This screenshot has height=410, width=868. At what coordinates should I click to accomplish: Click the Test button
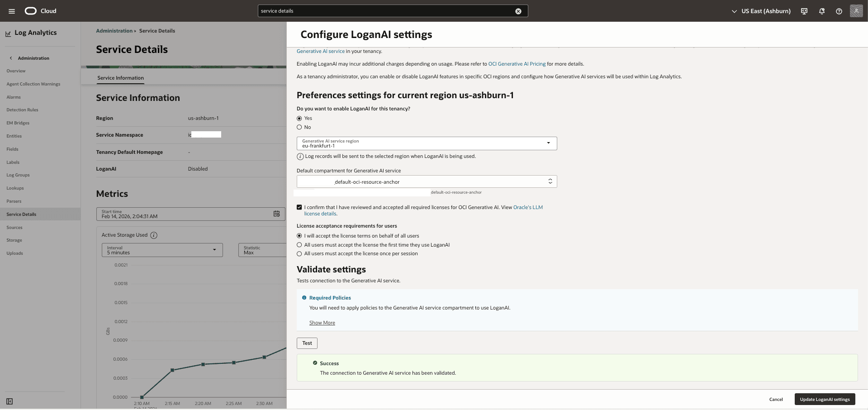point(307,343)
